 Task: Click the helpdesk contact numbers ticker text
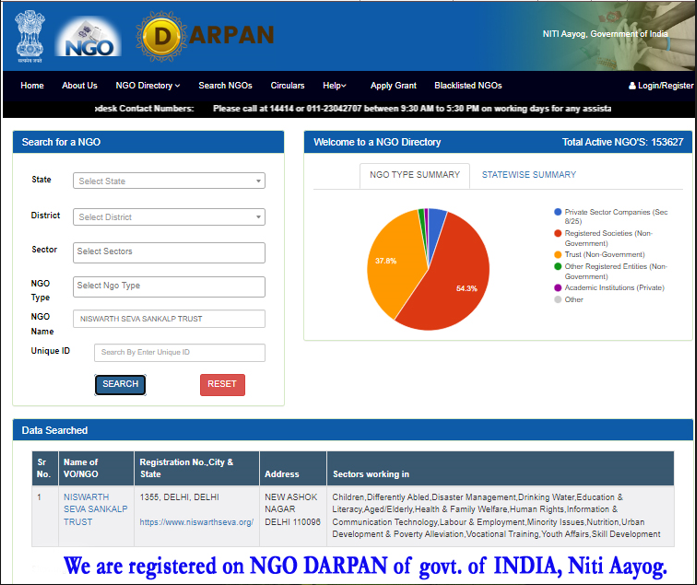click(353, 108)
